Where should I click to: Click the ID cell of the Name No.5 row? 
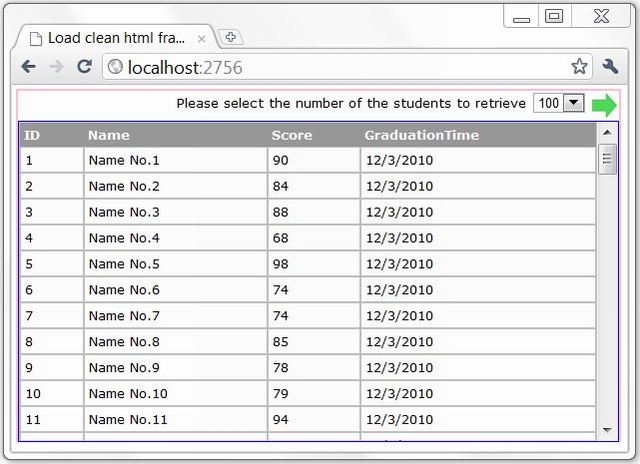[52, 264]
